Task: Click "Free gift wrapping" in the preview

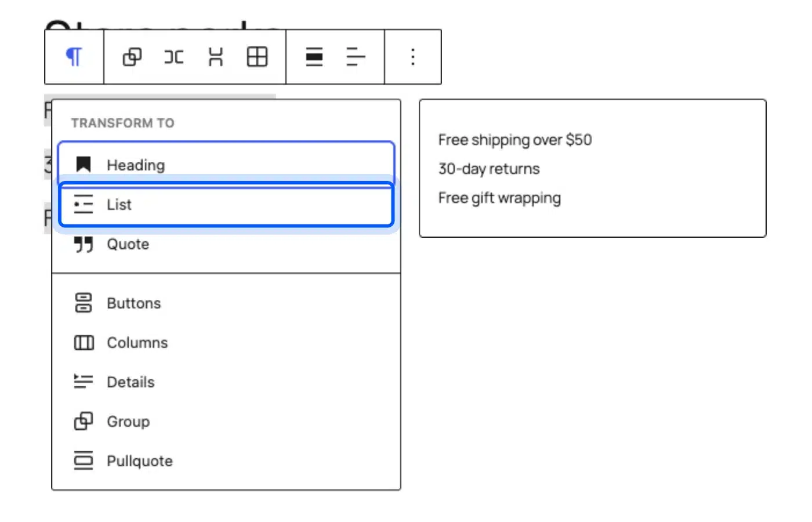Action: point(499,198)
